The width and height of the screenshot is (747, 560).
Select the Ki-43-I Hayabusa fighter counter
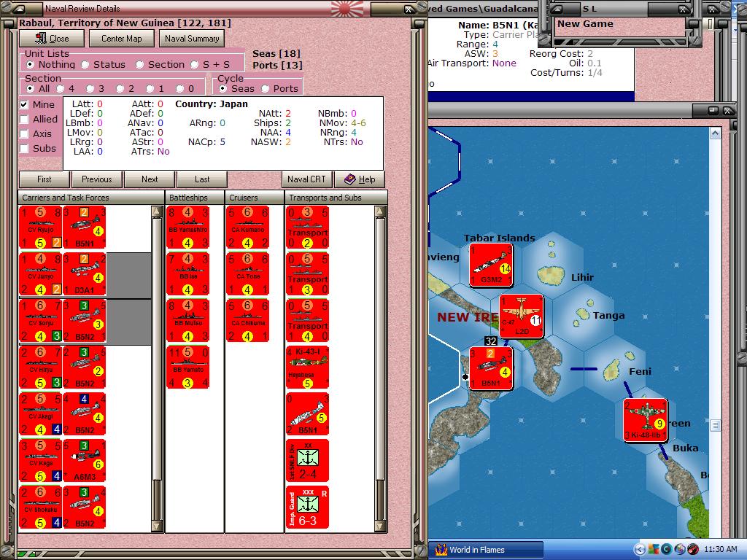click(x=307, y=367)
